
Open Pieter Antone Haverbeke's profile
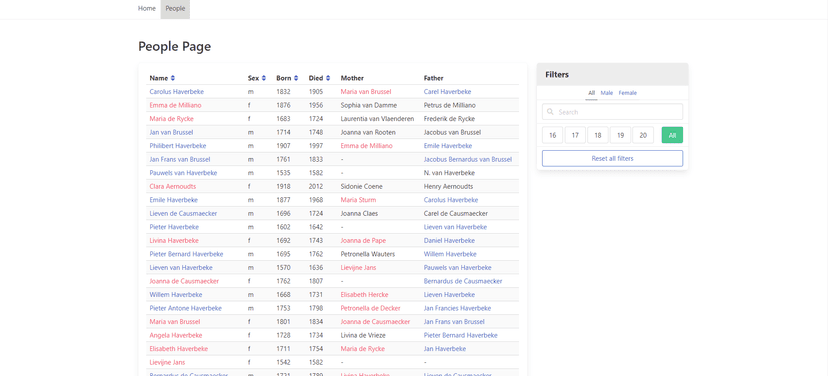coord(185,308)
